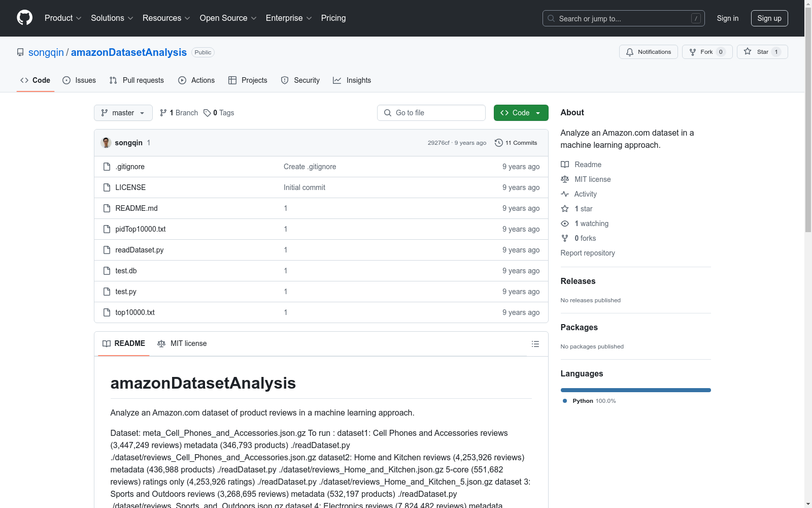
Task: Open the Security tab
Action: [x=300, y=80]
